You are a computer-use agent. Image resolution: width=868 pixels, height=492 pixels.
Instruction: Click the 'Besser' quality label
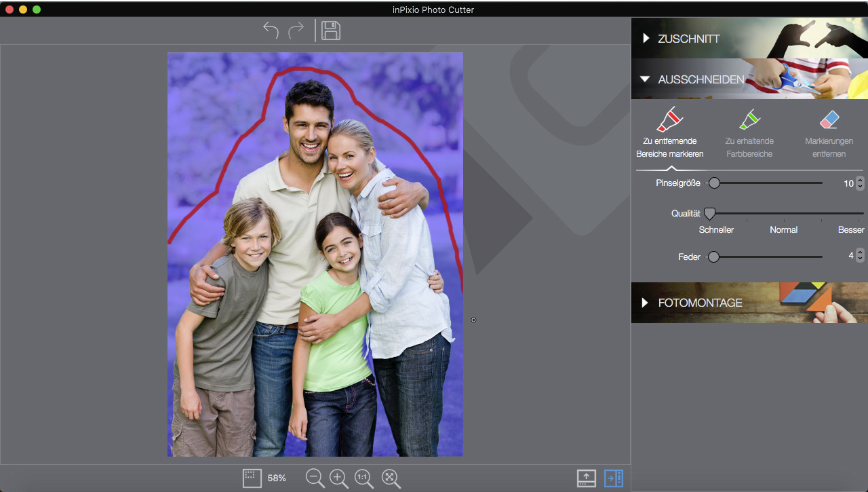[851, 230]
